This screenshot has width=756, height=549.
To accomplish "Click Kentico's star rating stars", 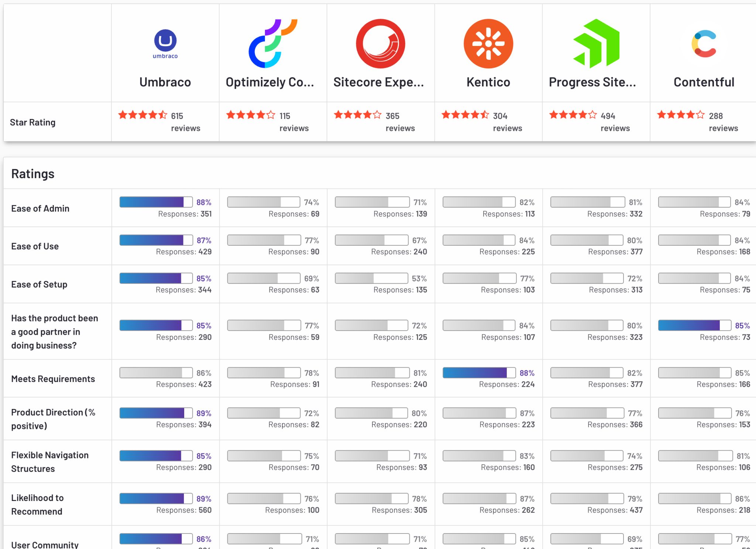I will (465, 115).
